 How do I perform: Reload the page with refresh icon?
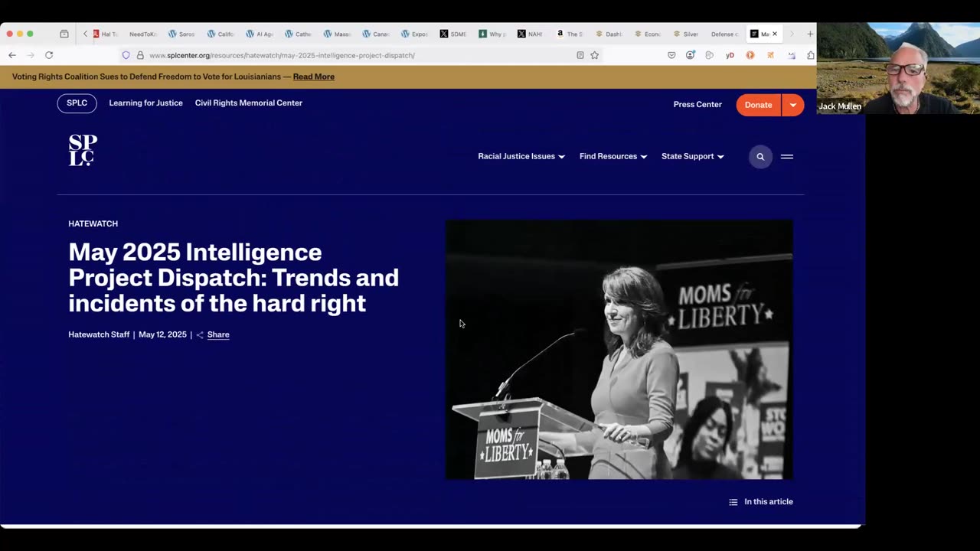click(49, 55)
